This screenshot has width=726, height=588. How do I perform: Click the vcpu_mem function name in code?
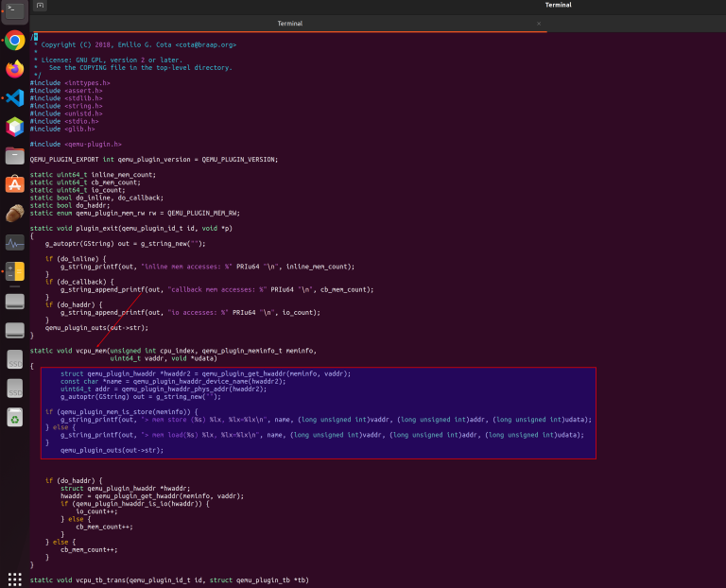92,351
